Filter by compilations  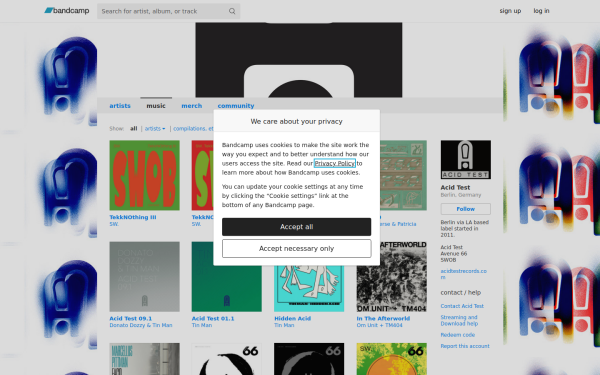[x=193, y=129]
